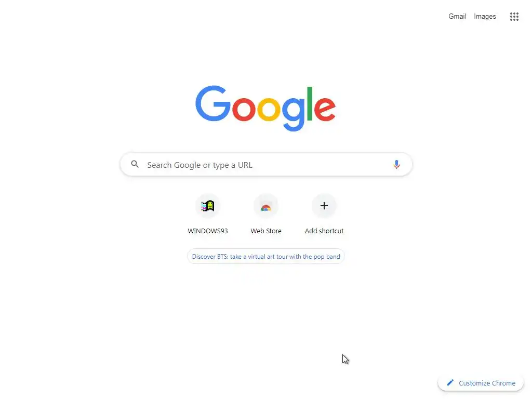Click the letter G in Google logo
Image resolution: width=532 pixels, height=399 pixels.
click(212, 103)
